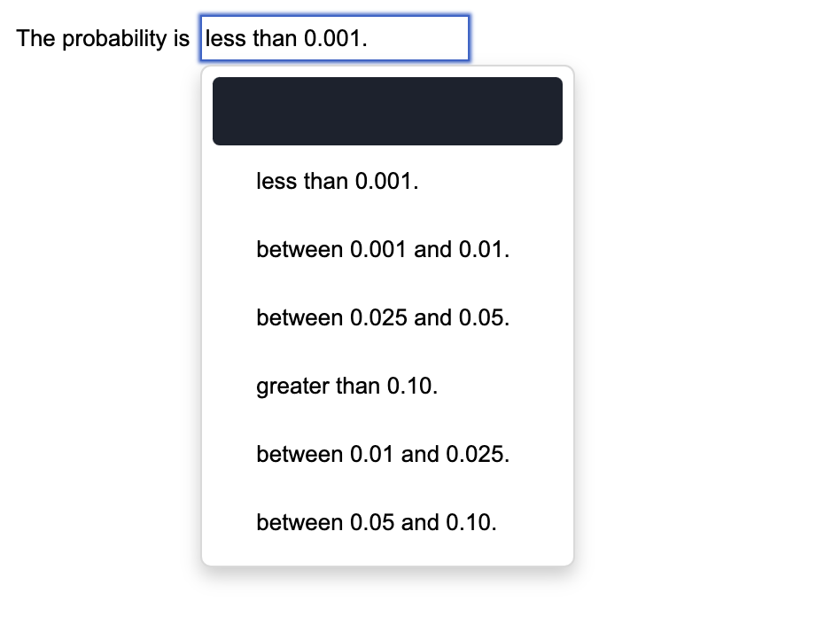
Task: Click the selected dropdown showing "less than 0.001."
Action: pos(335,38)
